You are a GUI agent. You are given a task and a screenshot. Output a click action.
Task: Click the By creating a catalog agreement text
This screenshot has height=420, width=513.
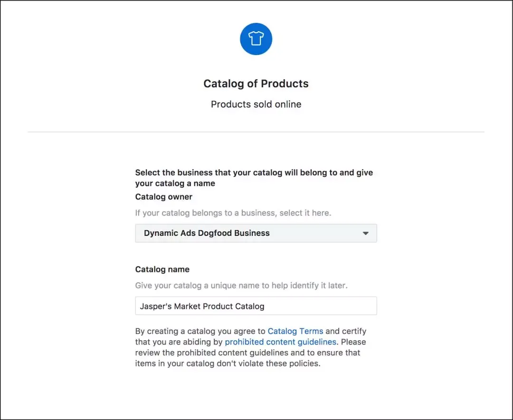pos(200,331)
